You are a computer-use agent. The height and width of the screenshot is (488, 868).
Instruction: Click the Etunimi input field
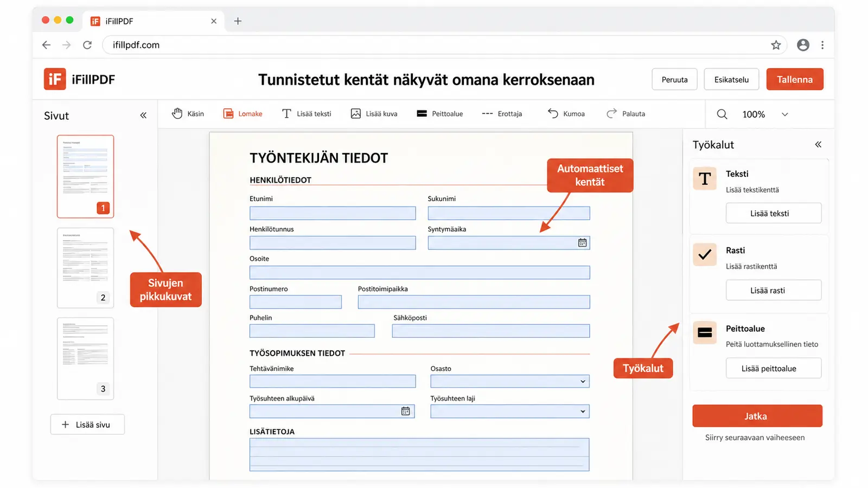(x=333, y=213)
